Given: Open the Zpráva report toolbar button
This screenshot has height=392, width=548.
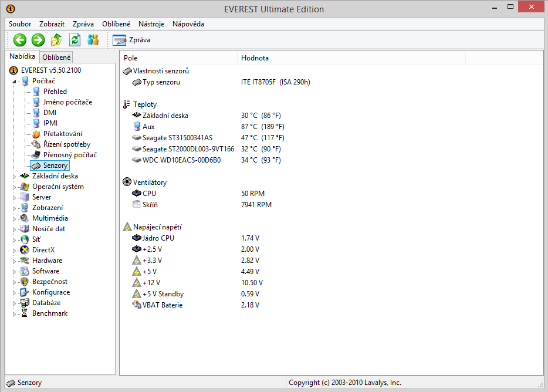Looking at the screenshot, I should [x=131, y=40].
